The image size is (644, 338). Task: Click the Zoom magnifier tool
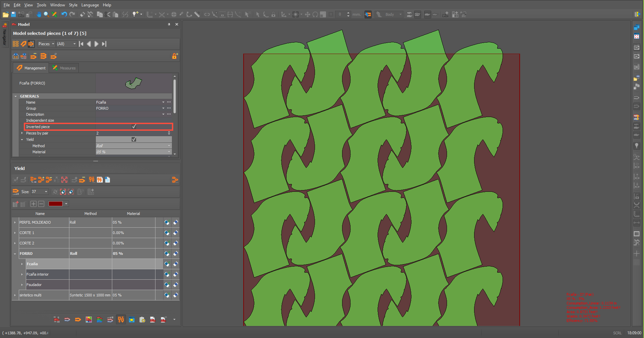tap(46, 14)
